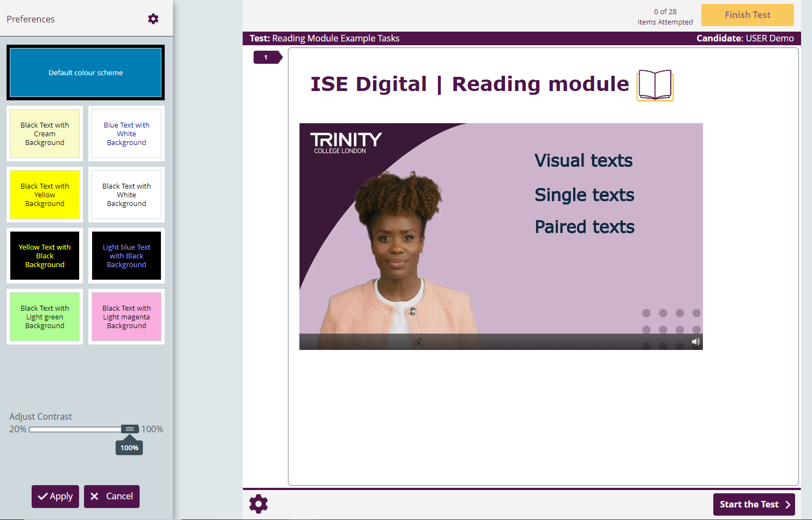This screenshot has width=812, height=520.
Task: Choose Black Text with Light green Background
Action: tap(45, 317)
